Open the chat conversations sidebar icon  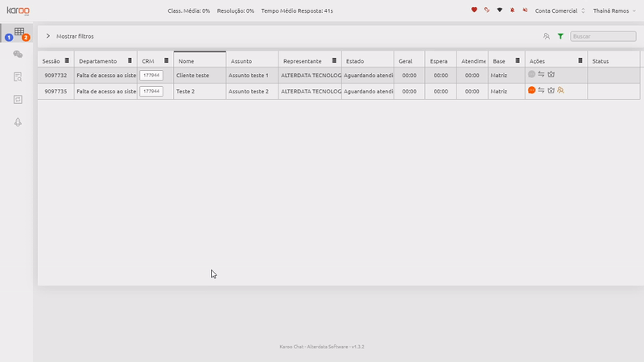coord(18,54)
